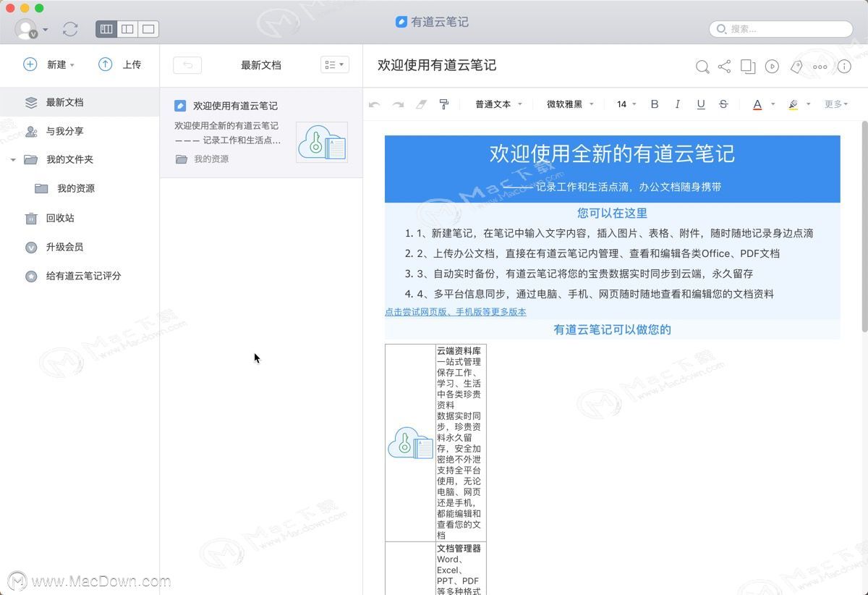The width and height of the screenshot is (868, 595).
Task: Click the note thumbnail with cloud key image
Action: 322,142
